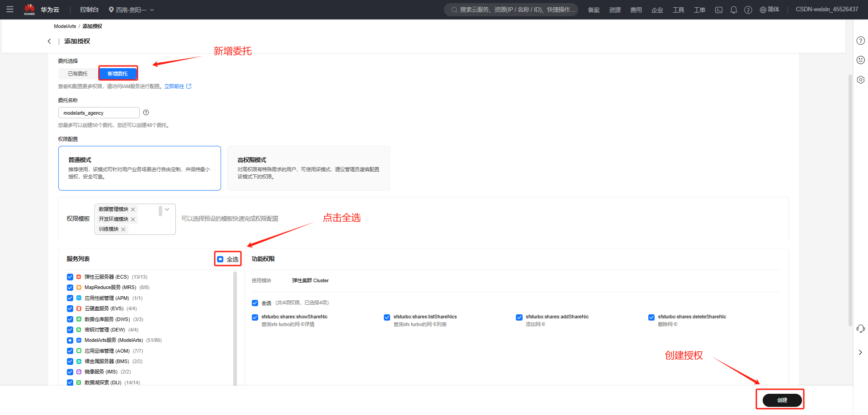Click the service list scrollbar
Viewport: 868px width, 415px height.
pyautogui.click(x=235, y=328)
